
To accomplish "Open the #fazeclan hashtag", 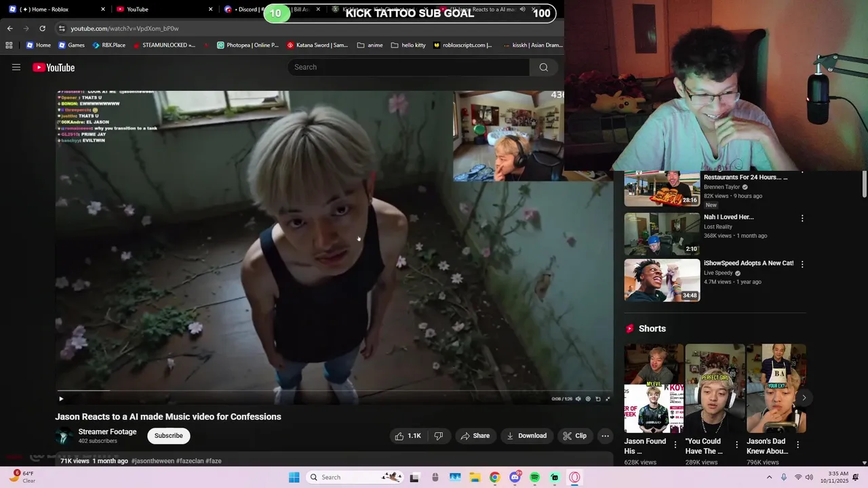I will 190,461.
